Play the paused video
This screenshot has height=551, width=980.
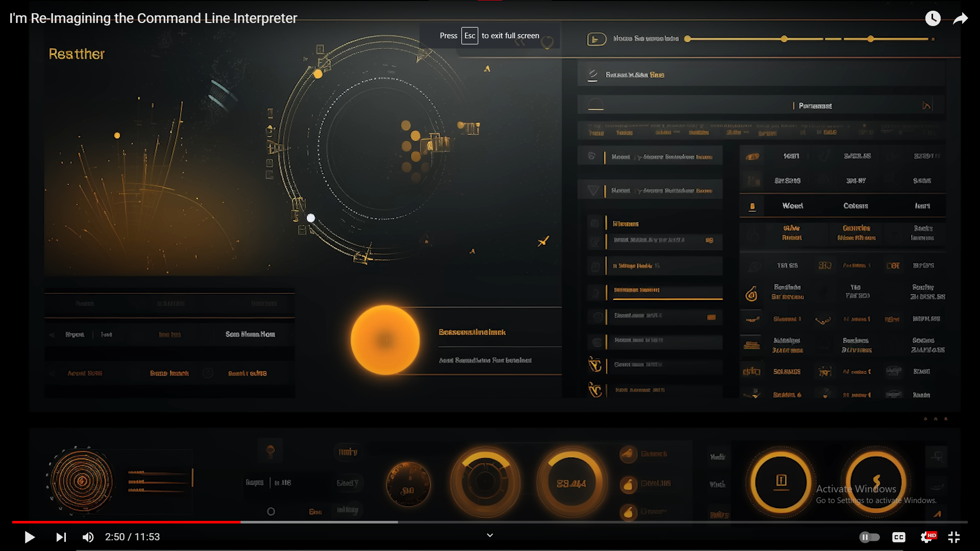[x=30, y=537]
